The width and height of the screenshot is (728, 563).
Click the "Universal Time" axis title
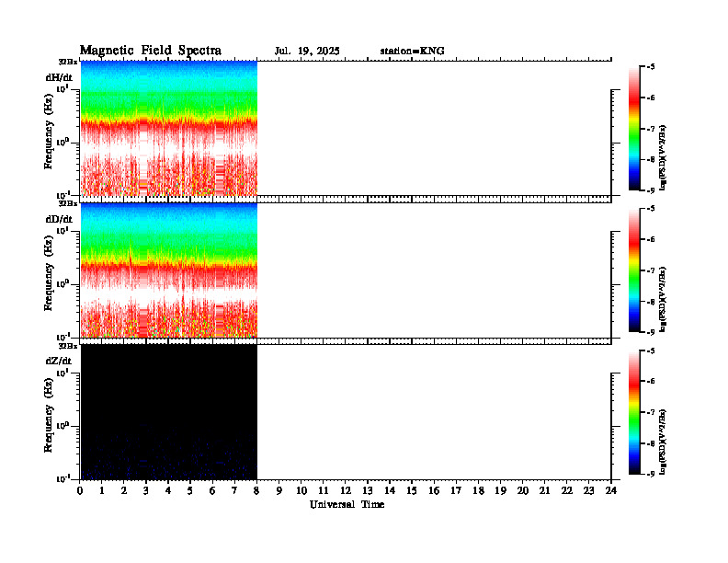coord(347,504)
